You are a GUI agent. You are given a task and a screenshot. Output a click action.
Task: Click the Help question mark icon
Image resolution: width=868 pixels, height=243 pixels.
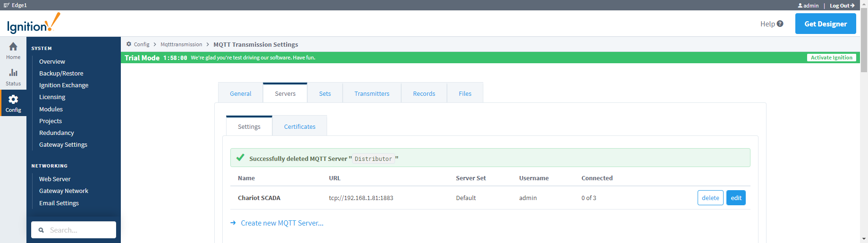pos(780,24)
